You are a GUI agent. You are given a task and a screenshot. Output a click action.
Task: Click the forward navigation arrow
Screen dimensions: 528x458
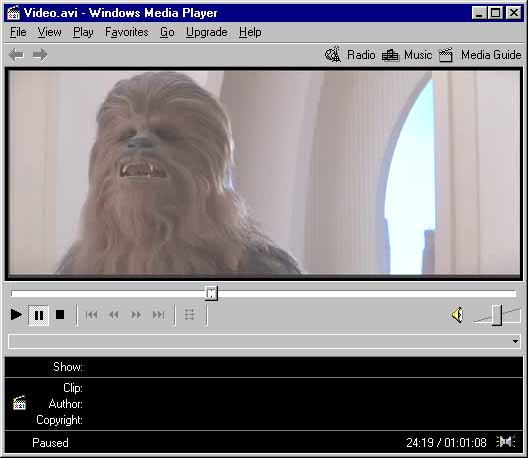[40, 55]
